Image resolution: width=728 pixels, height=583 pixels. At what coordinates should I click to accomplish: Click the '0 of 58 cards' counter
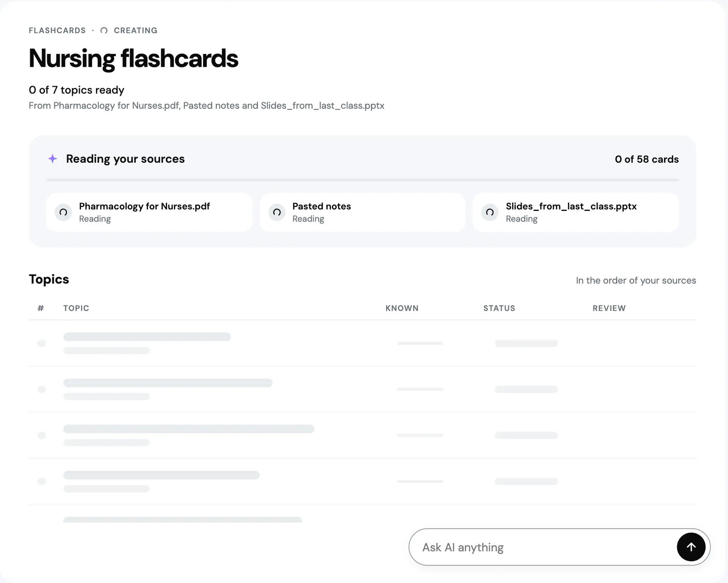646,159
